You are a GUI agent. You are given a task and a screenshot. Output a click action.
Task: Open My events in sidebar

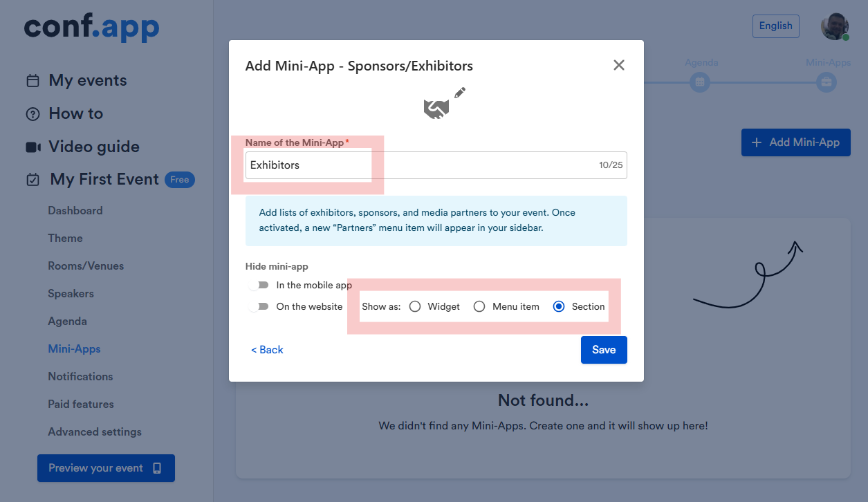point(87,80)
